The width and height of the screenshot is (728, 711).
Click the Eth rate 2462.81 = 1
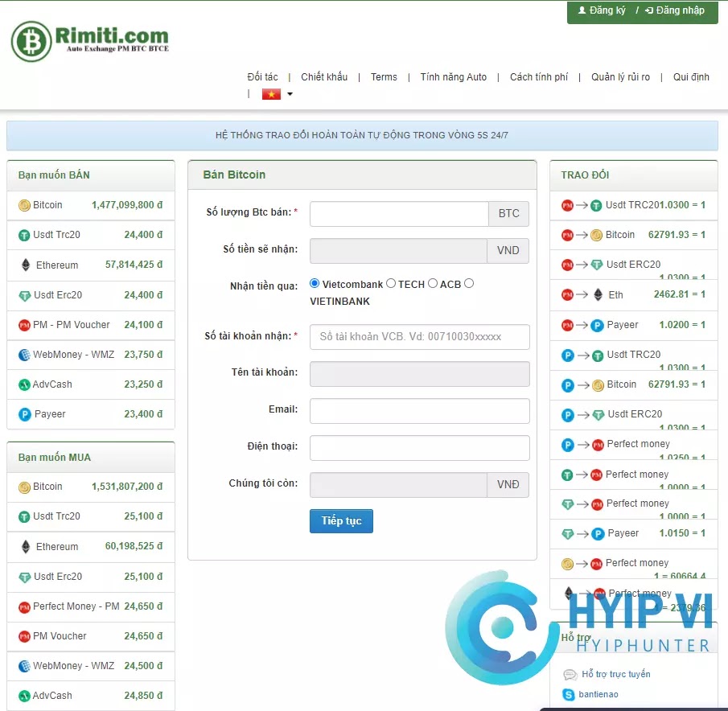[680, 294]
